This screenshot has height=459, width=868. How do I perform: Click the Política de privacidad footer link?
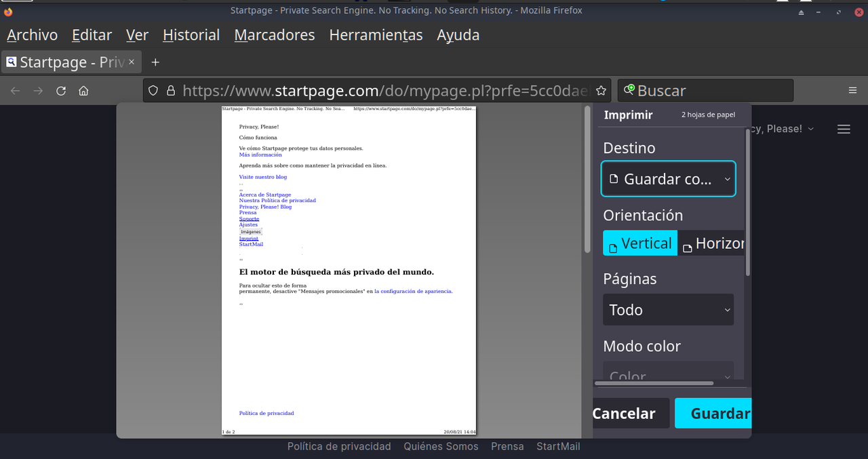click(339, 446)
